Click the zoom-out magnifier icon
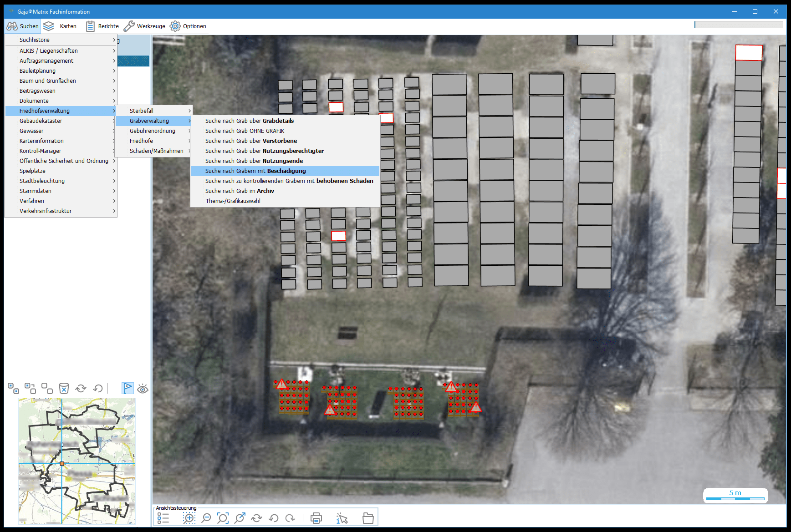This screenshot has width=791, height=532. tap(206, 518)
